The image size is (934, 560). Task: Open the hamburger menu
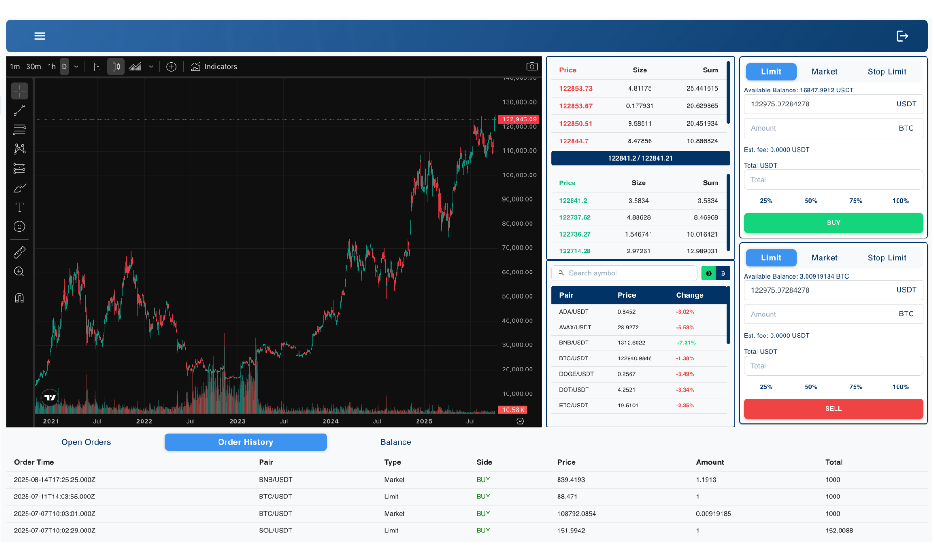40,36
